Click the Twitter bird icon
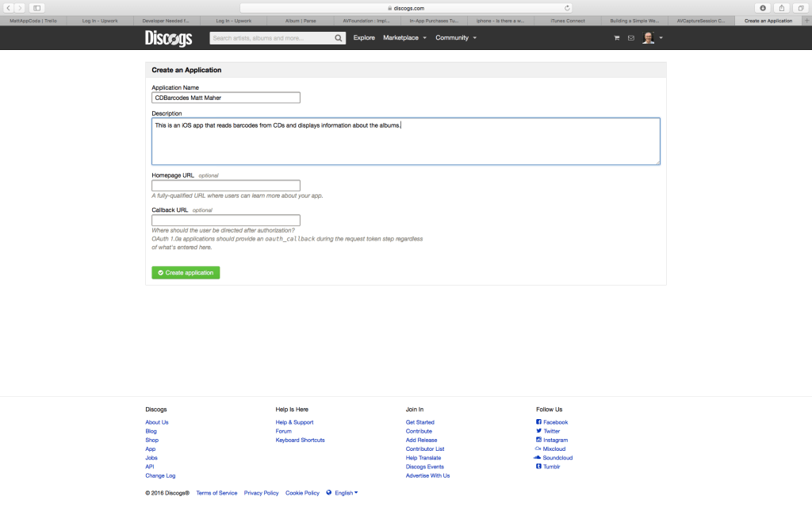 coord(538,431)
